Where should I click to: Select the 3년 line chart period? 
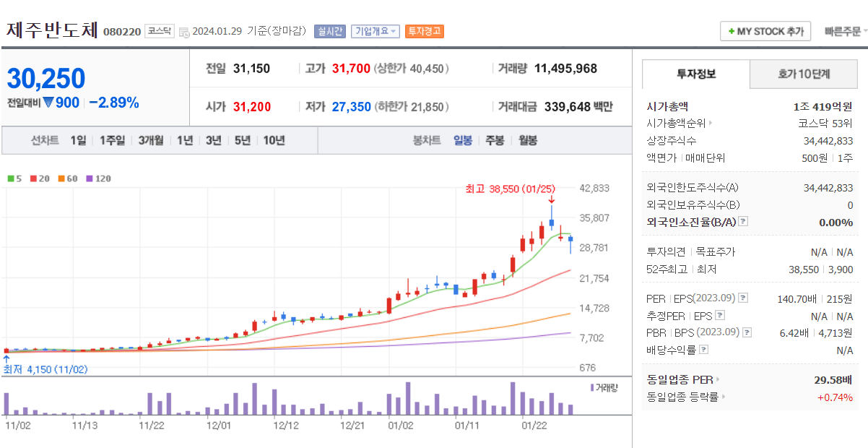pyautogui.click(x=213, y=140)
